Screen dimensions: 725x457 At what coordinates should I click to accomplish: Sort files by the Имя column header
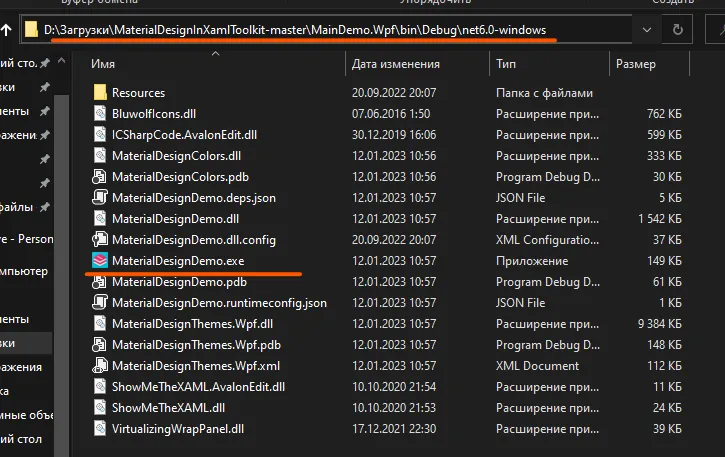tap(103, 64)
